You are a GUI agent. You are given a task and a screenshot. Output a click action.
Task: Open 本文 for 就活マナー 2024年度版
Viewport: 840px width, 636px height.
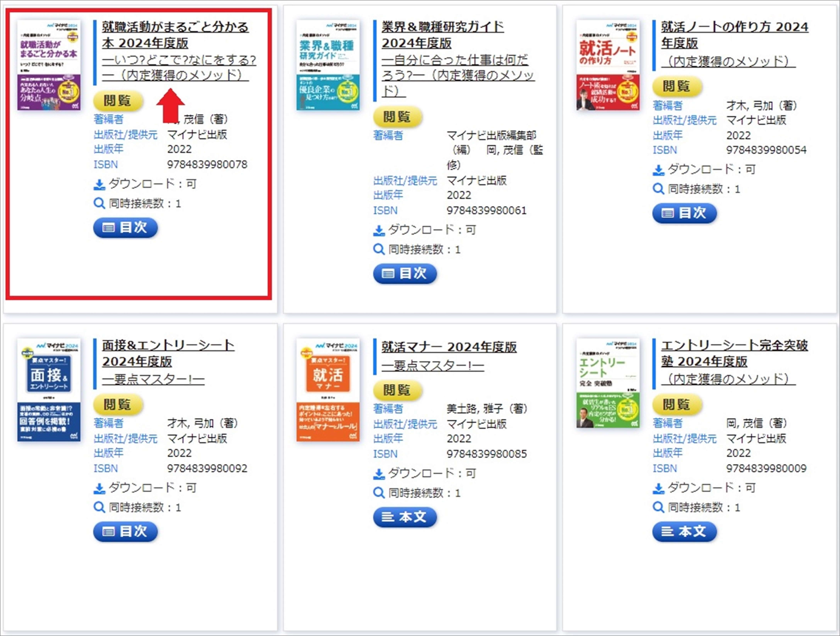405,517
